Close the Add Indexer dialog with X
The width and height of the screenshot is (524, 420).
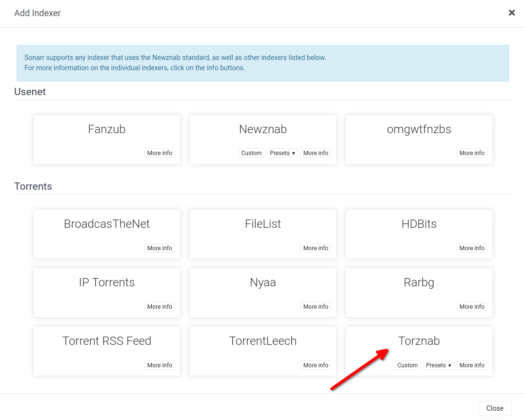(x=512, y=13)
